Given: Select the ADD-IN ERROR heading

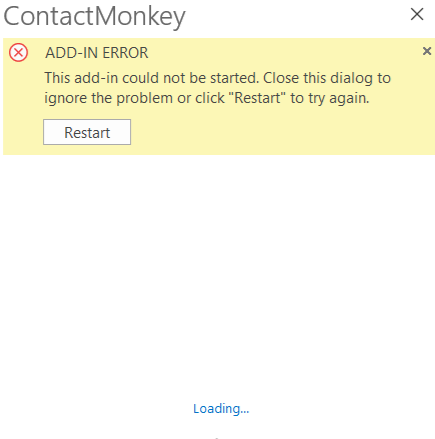Looking at the screenshot, I should coord(97,53).
